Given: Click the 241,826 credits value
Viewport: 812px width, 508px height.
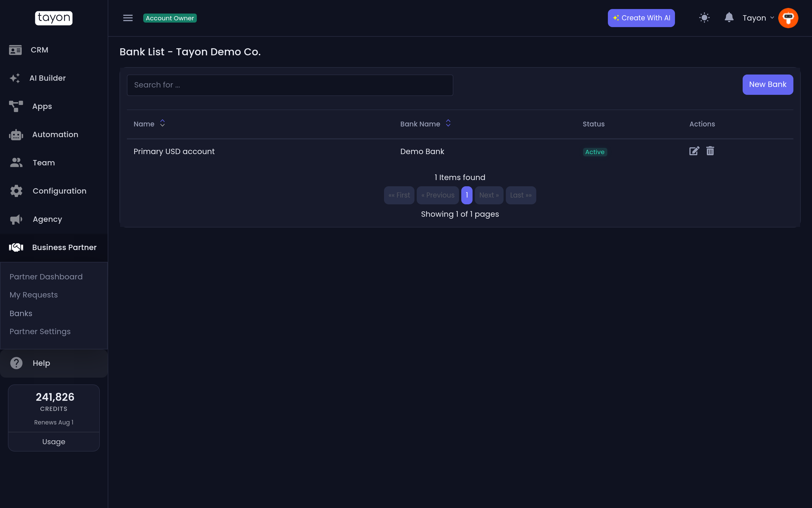Looking at the screenshot, I should click(55, 397).
